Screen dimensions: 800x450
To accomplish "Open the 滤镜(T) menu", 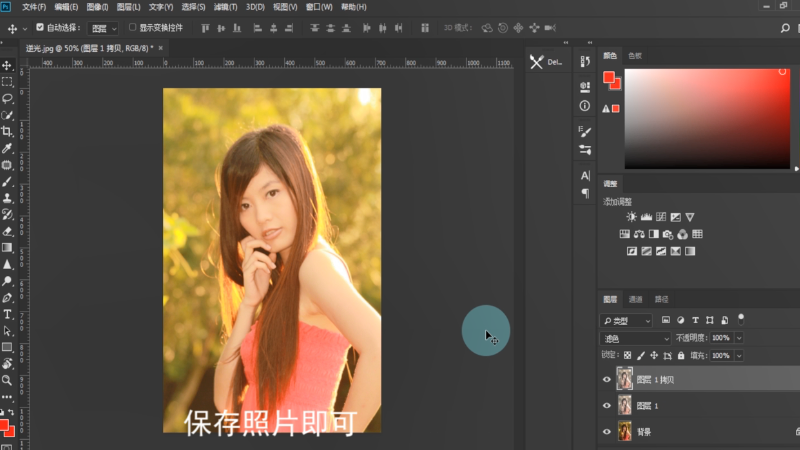I will coord(225,7).
